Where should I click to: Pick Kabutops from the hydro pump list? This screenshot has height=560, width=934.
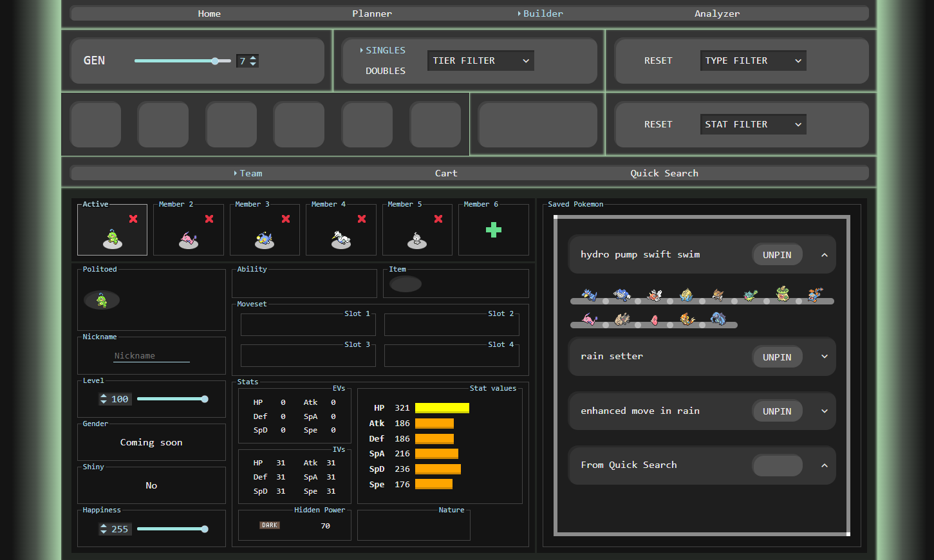pos(718,295)
